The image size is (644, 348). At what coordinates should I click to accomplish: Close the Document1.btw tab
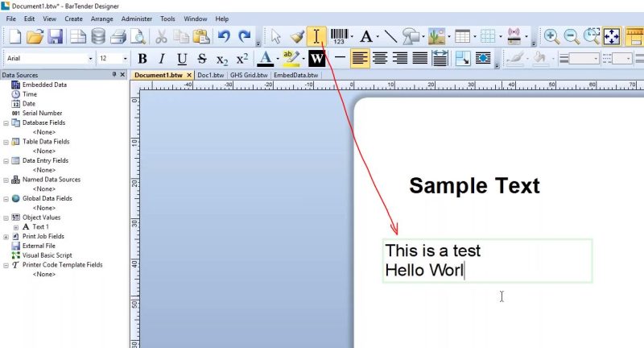pos(189,75)
